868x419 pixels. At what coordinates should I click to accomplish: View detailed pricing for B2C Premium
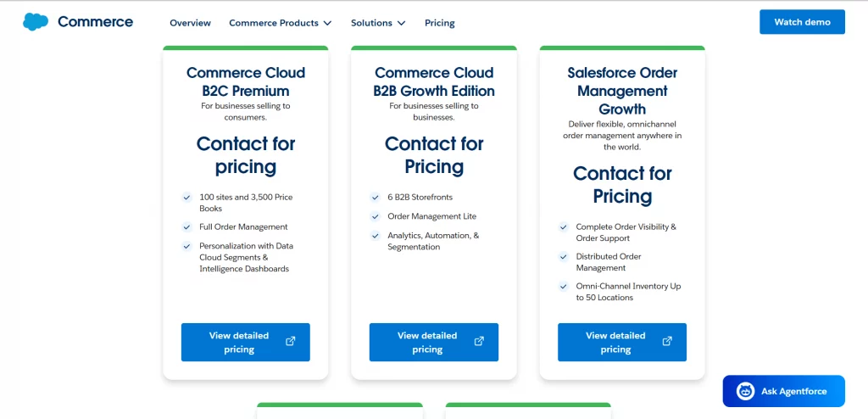pyautogui.click(x=245, y=343)
